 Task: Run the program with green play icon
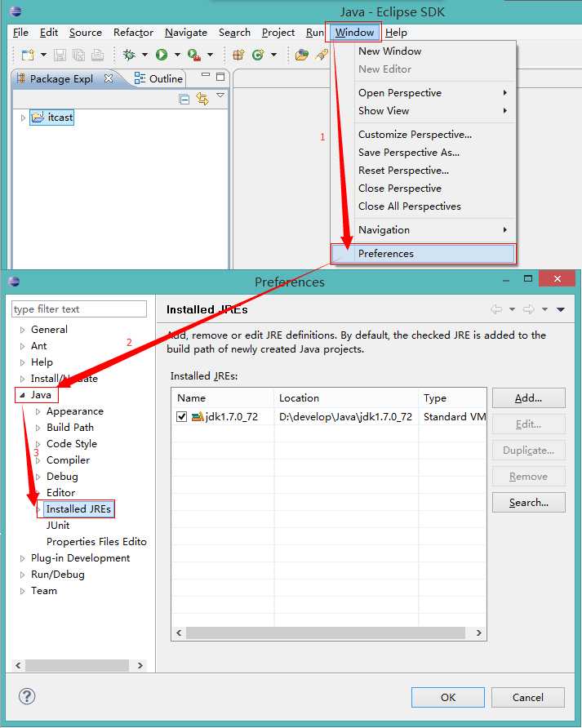tap(162, 55)
